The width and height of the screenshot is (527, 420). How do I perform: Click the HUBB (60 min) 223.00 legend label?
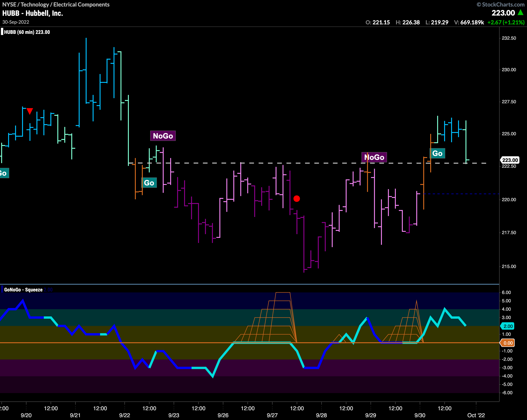(27, 32)
